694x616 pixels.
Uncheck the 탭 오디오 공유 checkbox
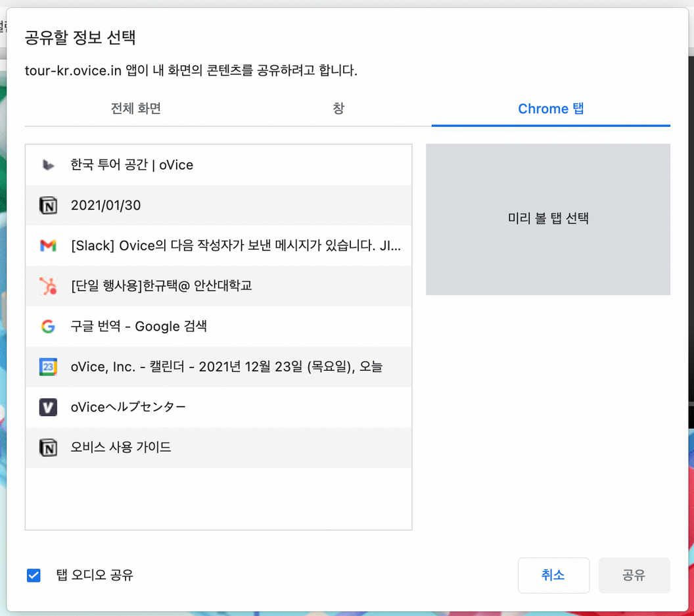[x=34, y=575]
